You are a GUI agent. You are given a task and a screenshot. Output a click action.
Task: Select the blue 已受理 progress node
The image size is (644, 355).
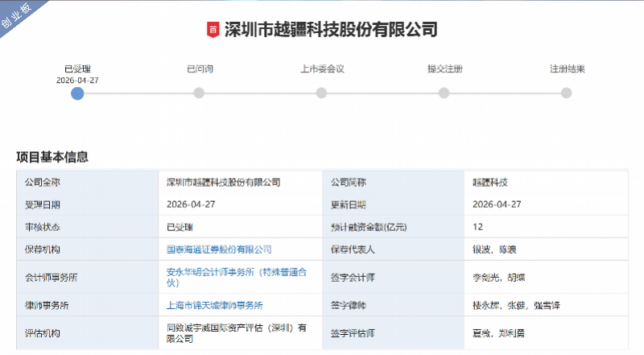pos(77,93)
